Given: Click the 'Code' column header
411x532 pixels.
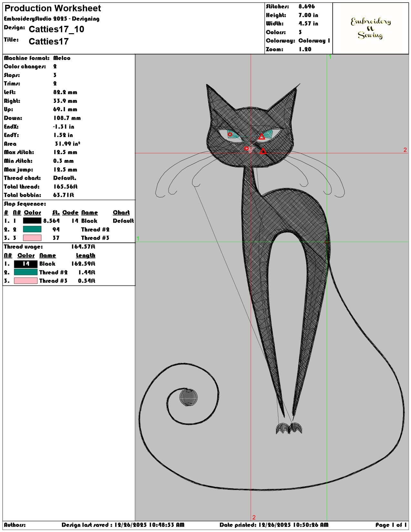Looking at the screenshot, I should click(x=70, y=212).
